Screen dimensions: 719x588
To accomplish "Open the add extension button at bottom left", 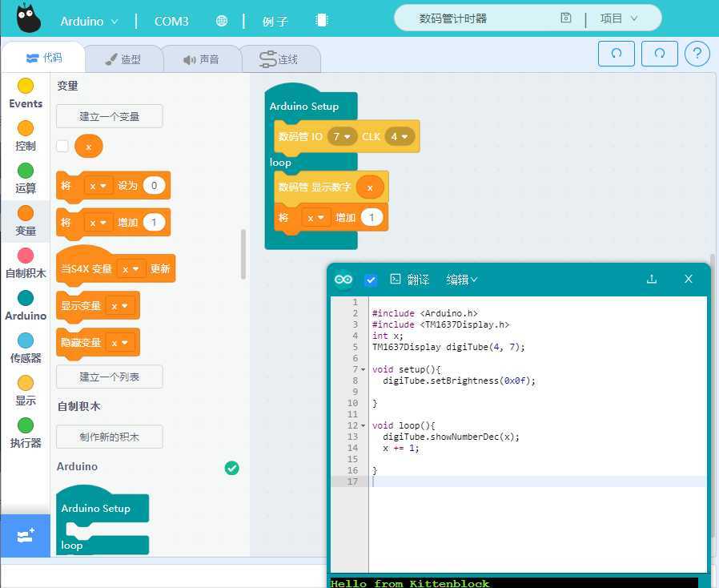I will [25, 536].
